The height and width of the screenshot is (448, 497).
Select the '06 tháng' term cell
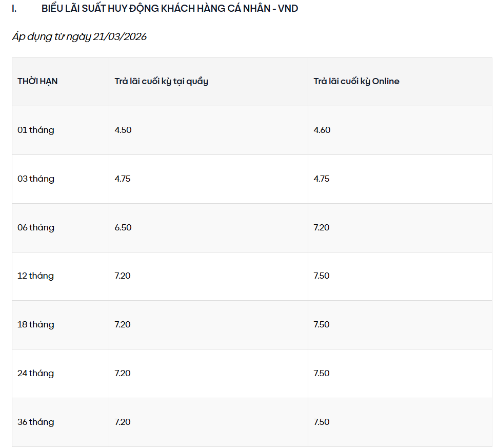coord(36,227)
